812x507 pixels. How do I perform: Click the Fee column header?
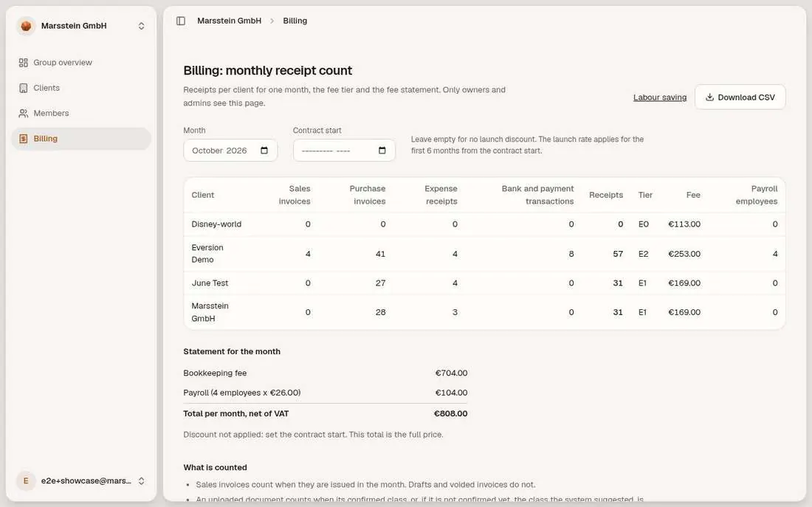693,196
